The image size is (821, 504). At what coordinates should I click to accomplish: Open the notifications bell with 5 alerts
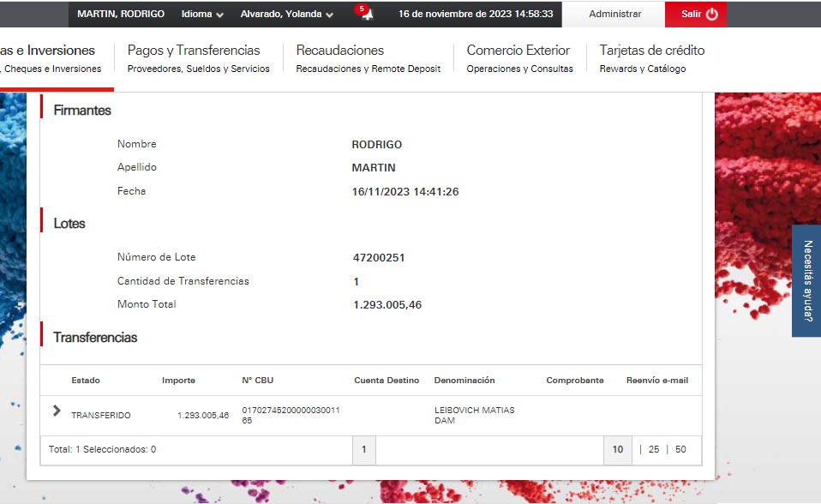click(x=365, y=15)
